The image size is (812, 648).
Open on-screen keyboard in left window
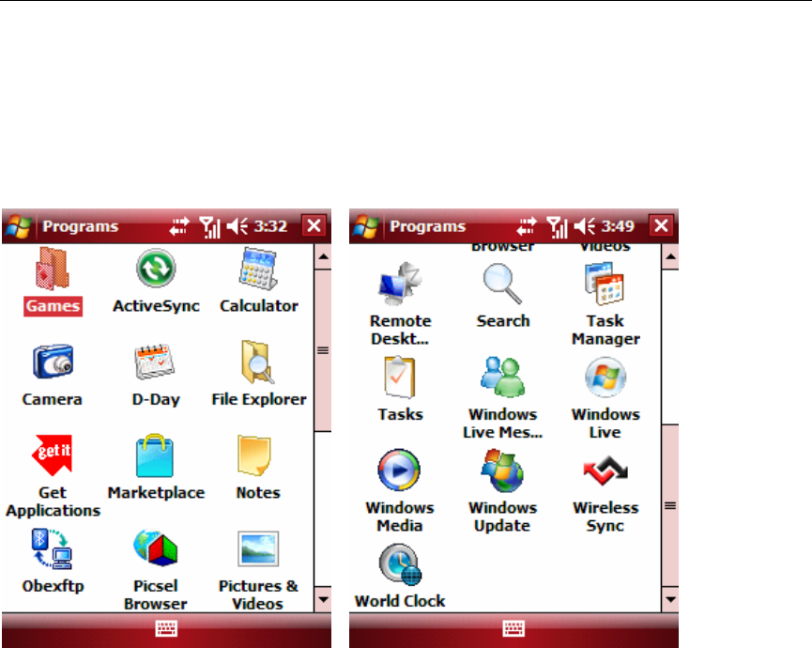pyautogui.click(x=166, y=629)
